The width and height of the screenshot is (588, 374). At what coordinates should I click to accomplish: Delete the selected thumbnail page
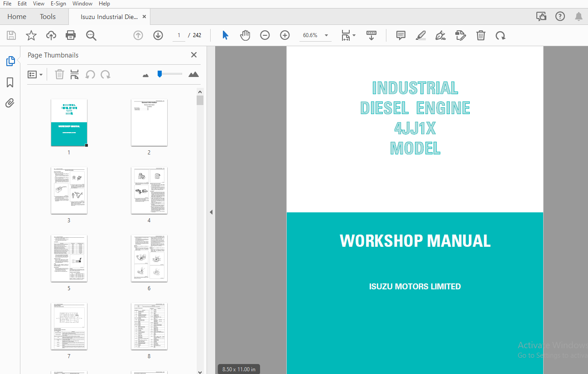59,74
